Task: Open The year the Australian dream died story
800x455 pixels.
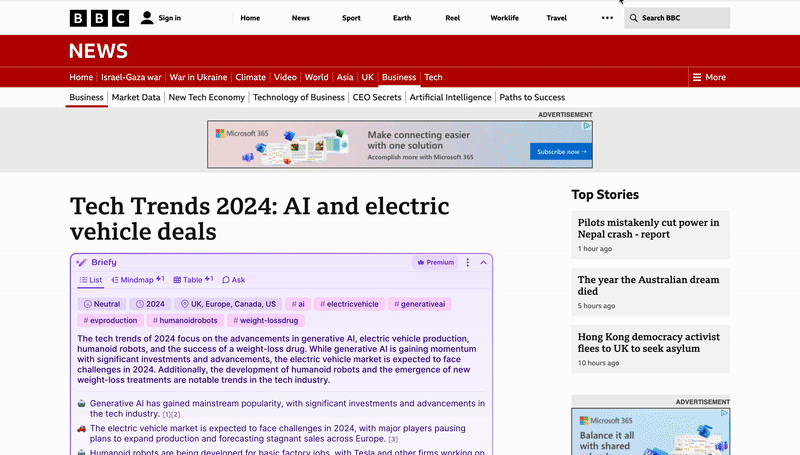Action: (x=648, y=286)
